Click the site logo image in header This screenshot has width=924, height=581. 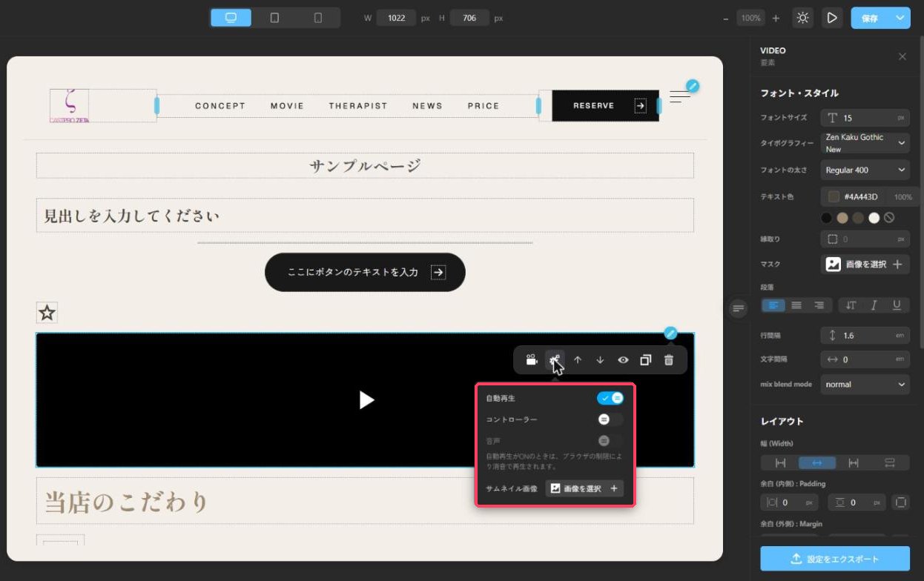(x=69, y=106)
